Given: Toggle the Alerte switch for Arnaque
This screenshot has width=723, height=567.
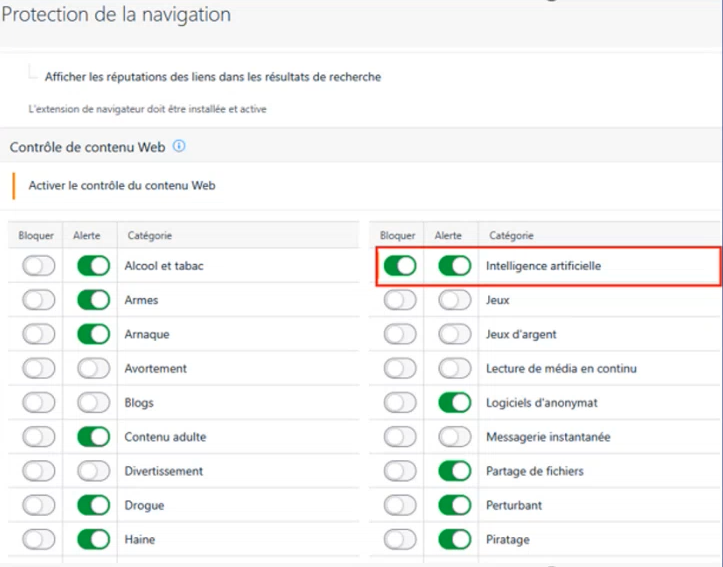Looking at the screenshot, I should click(x=93, y=334).
